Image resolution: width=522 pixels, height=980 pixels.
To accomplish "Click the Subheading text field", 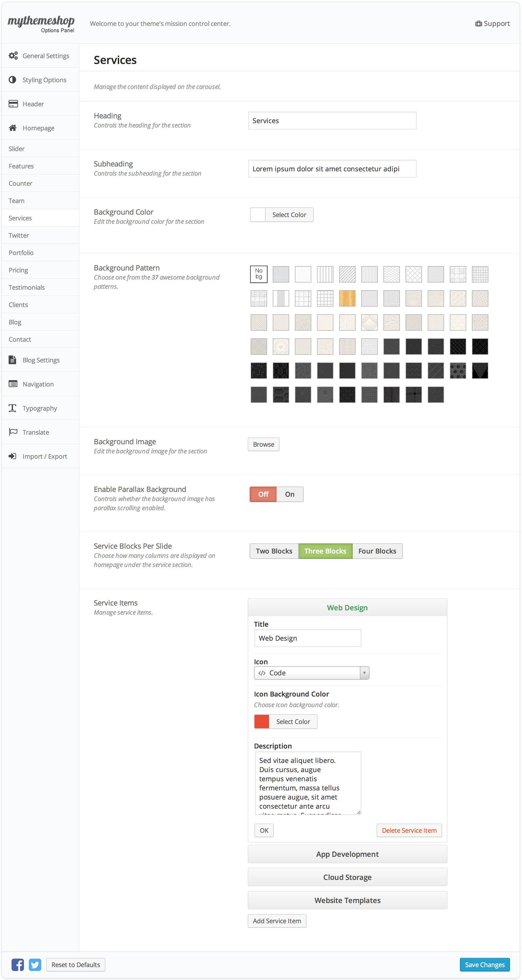I will coord(332,168).
